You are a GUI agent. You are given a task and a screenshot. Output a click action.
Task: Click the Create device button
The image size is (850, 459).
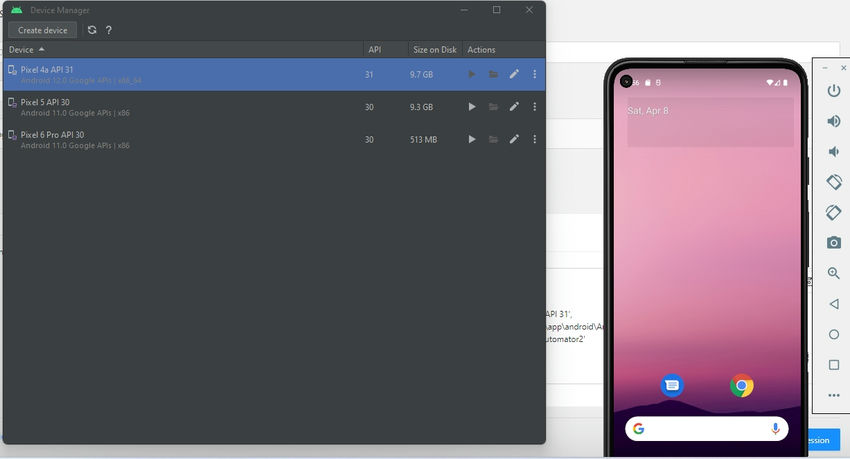[42, 30]
